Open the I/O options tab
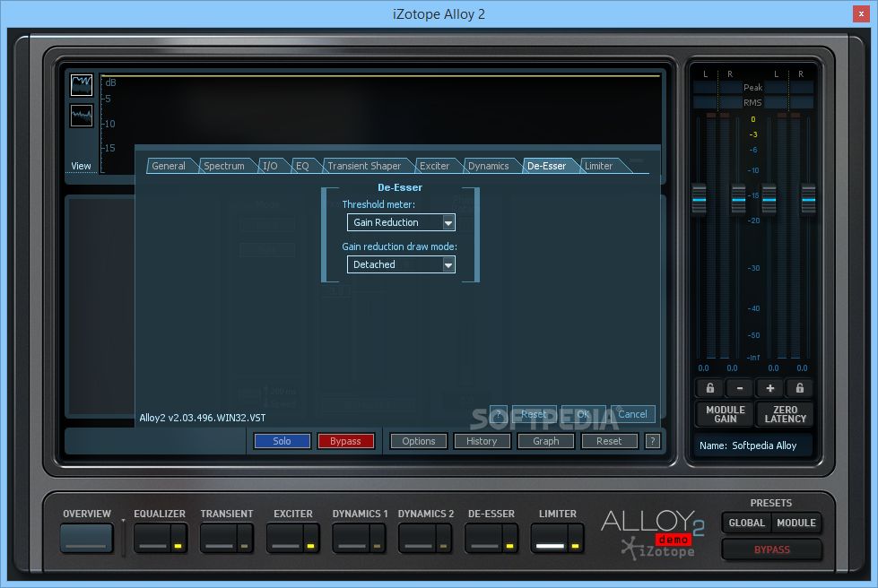 [x=271, y=166]
